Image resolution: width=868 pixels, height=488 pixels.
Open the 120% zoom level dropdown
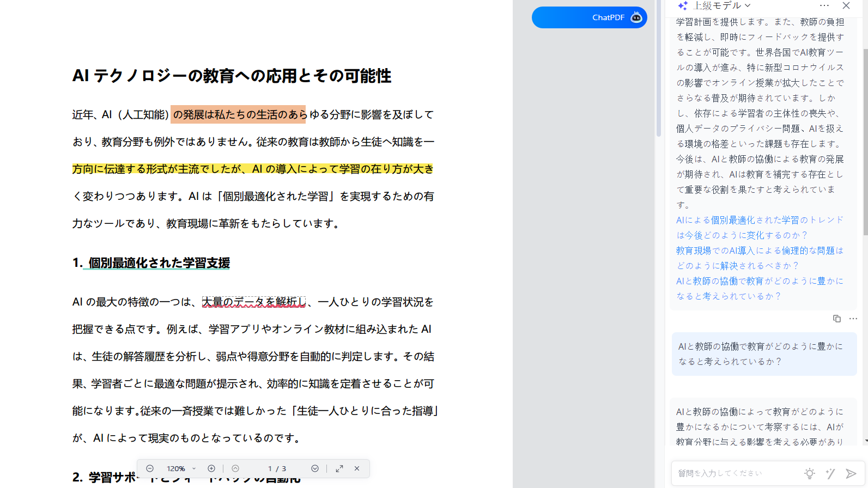click(181, 468)
